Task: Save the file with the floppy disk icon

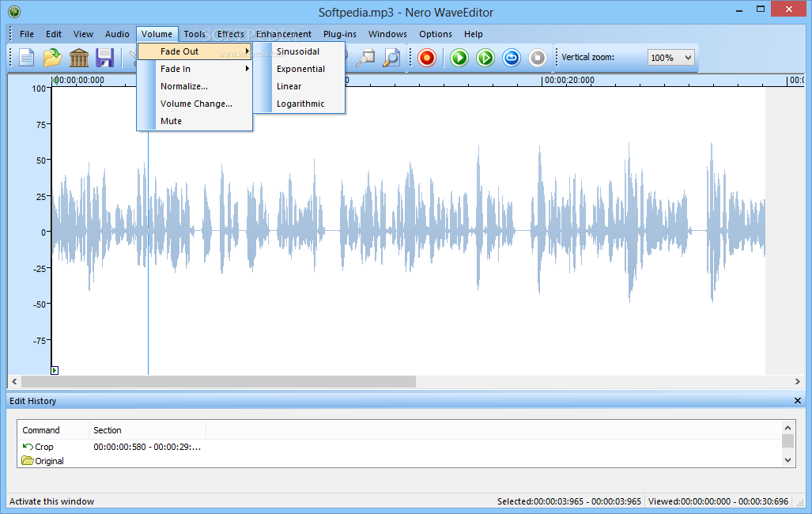Action: (104, 58)
